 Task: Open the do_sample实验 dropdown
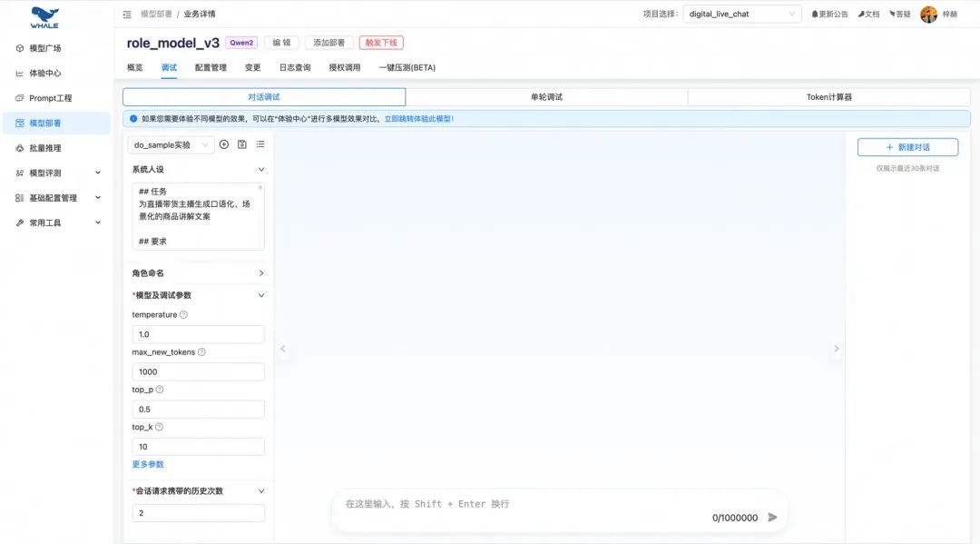click(169, 143)
